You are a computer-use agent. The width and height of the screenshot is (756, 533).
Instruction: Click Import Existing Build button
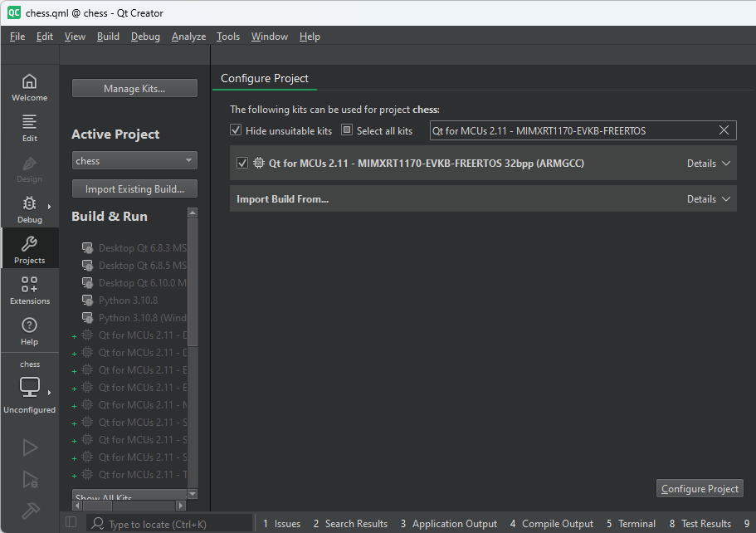pos(134,188)
